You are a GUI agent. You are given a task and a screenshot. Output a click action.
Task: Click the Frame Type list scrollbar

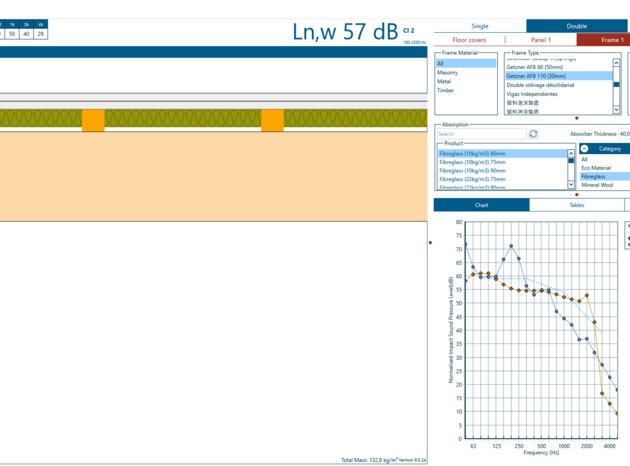[617, 85]
